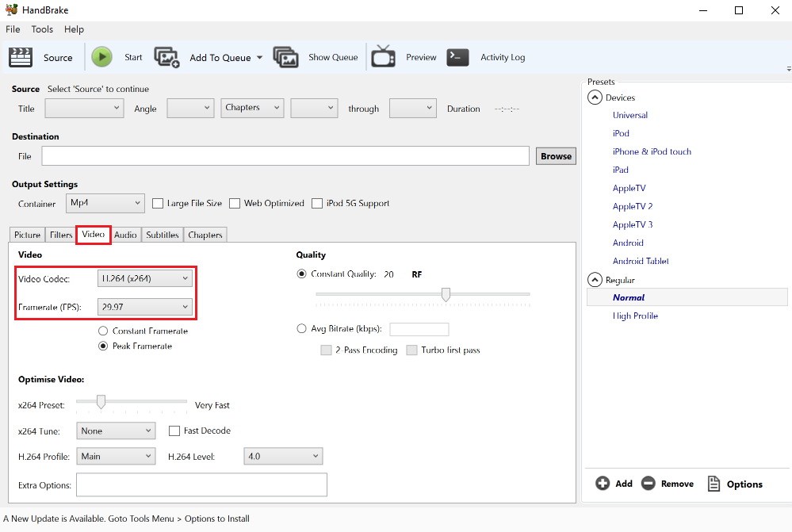This screenshot has height=532, width=792.
Task: Switch to the Video tab
Action: tap(94, 235)
